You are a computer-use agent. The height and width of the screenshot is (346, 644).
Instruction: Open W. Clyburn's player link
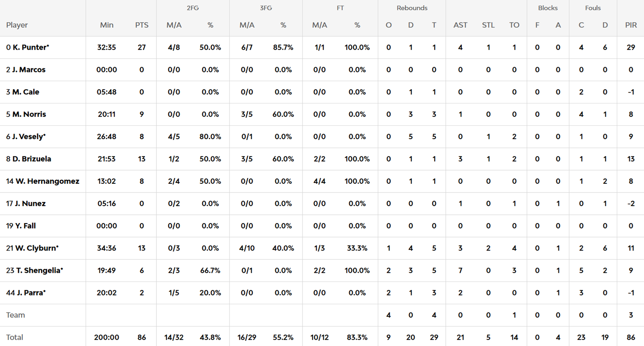36,248
